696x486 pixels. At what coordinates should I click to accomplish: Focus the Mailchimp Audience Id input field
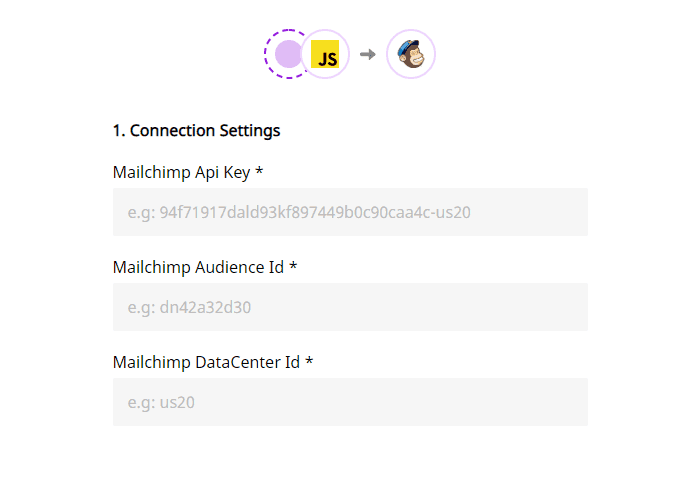click(x=350, y=307)
